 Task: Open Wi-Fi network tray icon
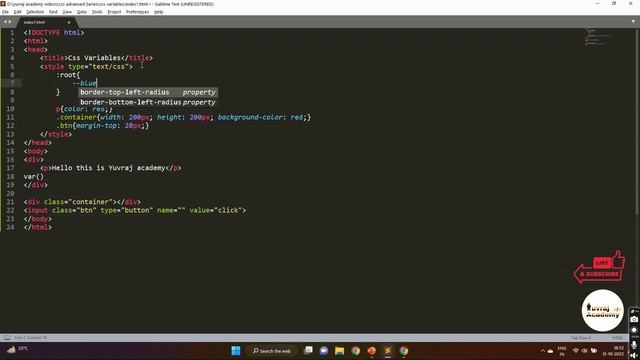576,351
